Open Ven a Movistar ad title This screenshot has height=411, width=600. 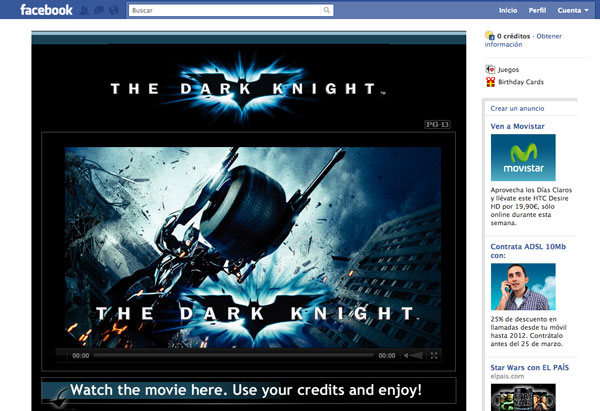point(517,126)
